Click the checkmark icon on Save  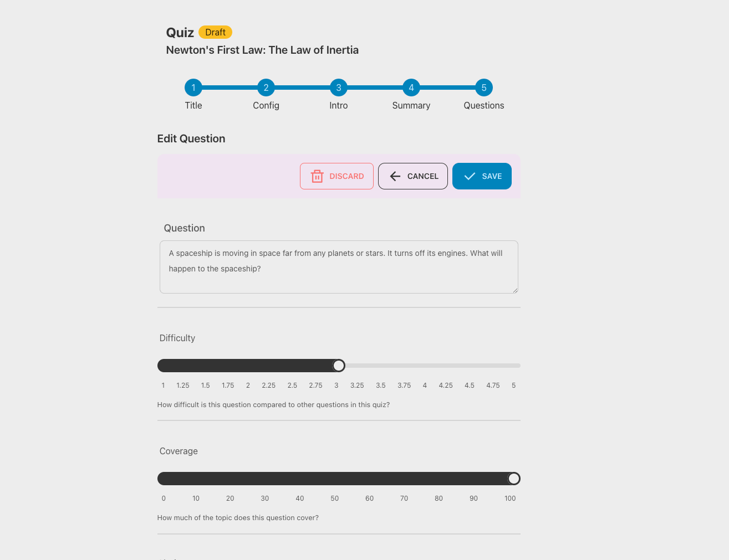coord(470,176)
